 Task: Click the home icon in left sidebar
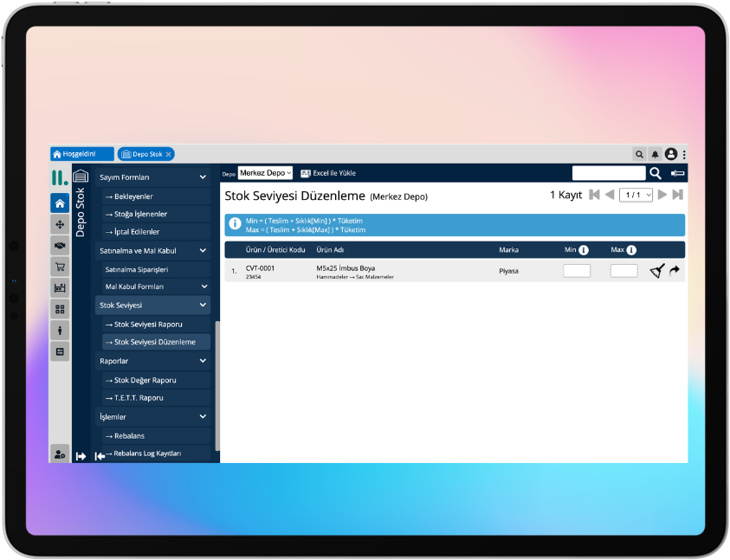[x=60, y=203]
